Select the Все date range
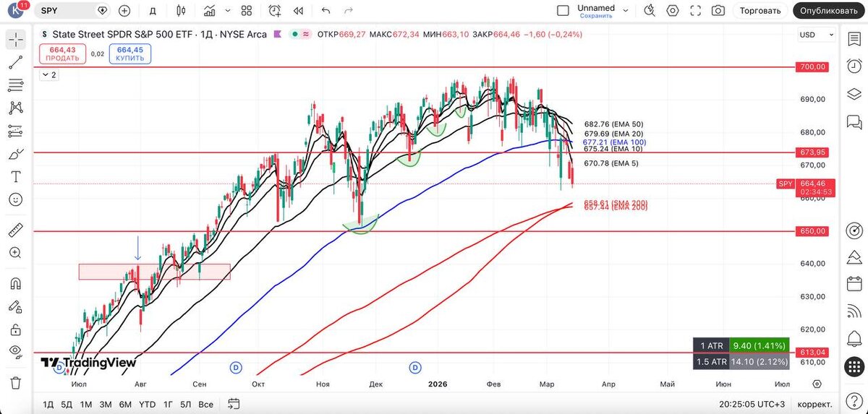868x414 pixels. pos(205,404)
